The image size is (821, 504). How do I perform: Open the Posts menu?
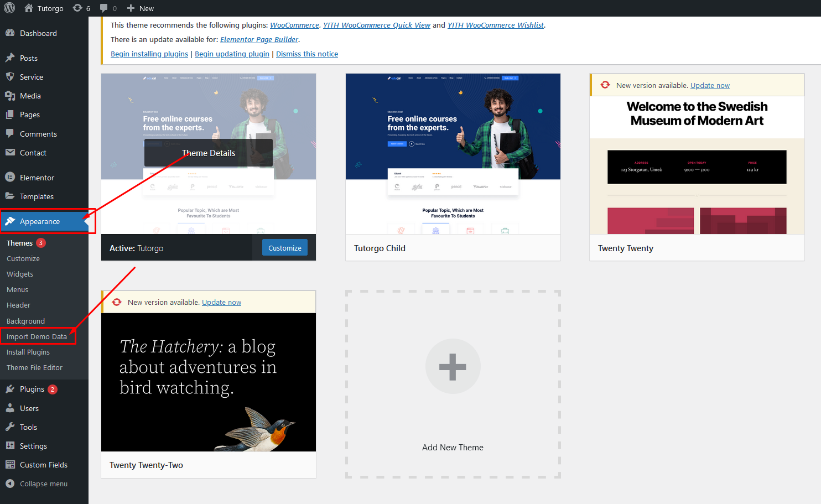click(x=44, y=58)
